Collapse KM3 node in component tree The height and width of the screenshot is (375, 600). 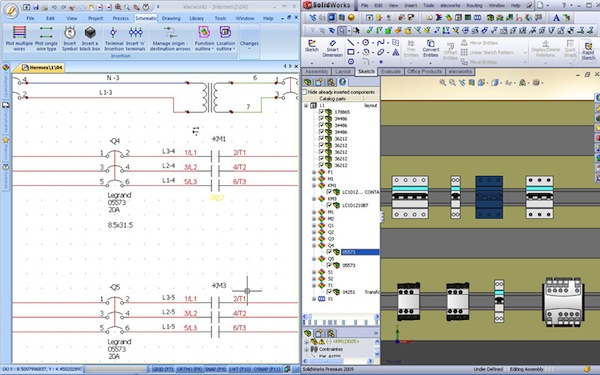click(x=314, y=199)
